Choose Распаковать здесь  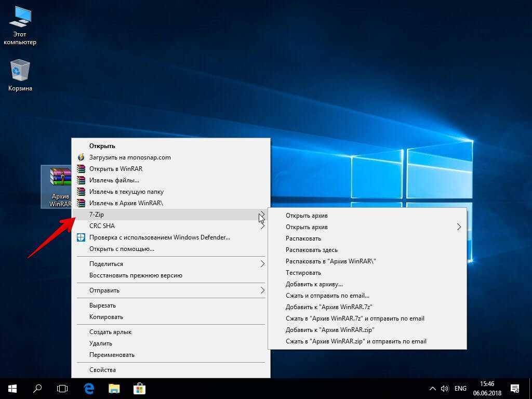point(367,250)
